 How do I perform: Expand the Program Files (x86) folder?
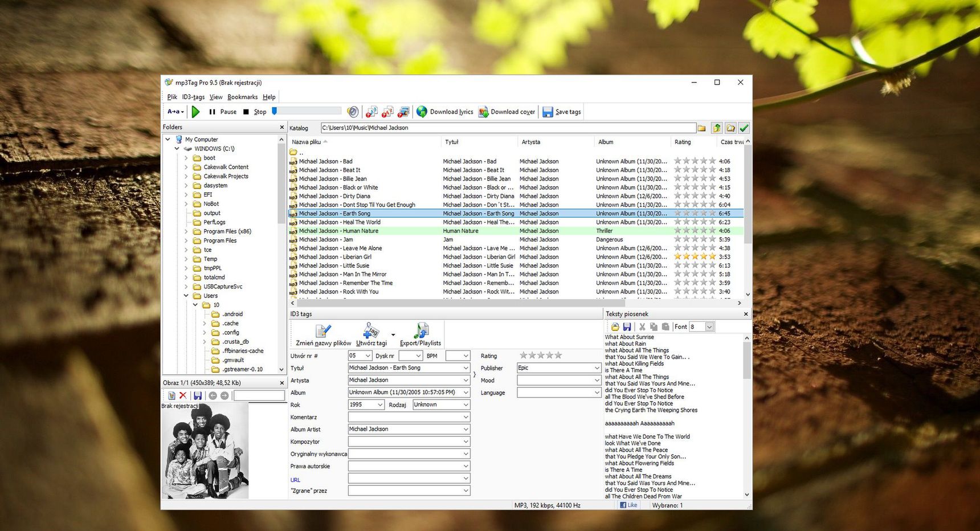pyautogui.click(x=186, y=231)
